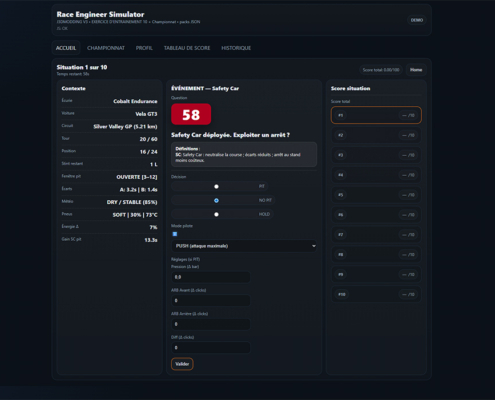Screen dimensions: 495x400
Task: Click the Race Engineer Simulator title
Action: coord(100,14)
